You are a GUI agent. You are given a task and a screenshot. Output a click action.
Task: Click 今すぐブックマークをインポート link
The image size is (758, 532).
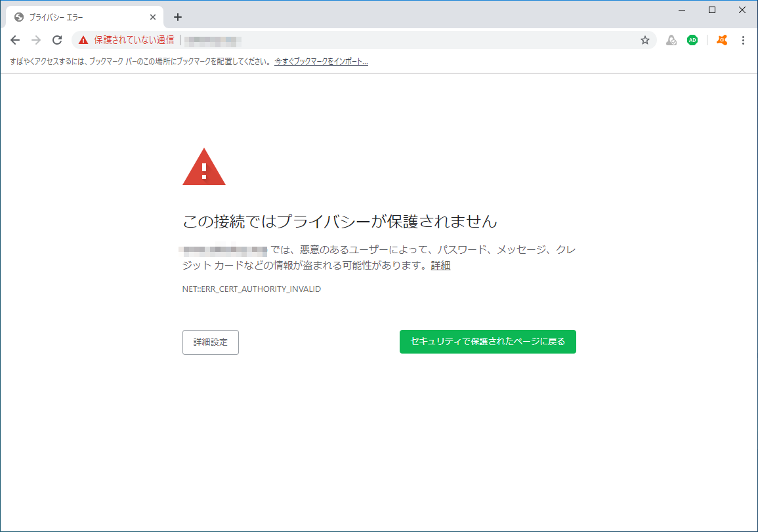point(321,61)
